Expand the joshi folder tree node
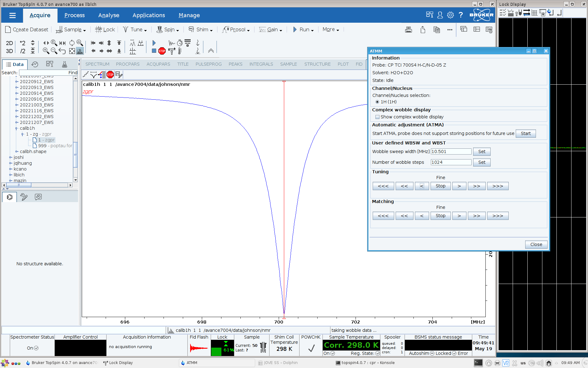The width and height of the screenshot is (588, 368). pos(10,157)
